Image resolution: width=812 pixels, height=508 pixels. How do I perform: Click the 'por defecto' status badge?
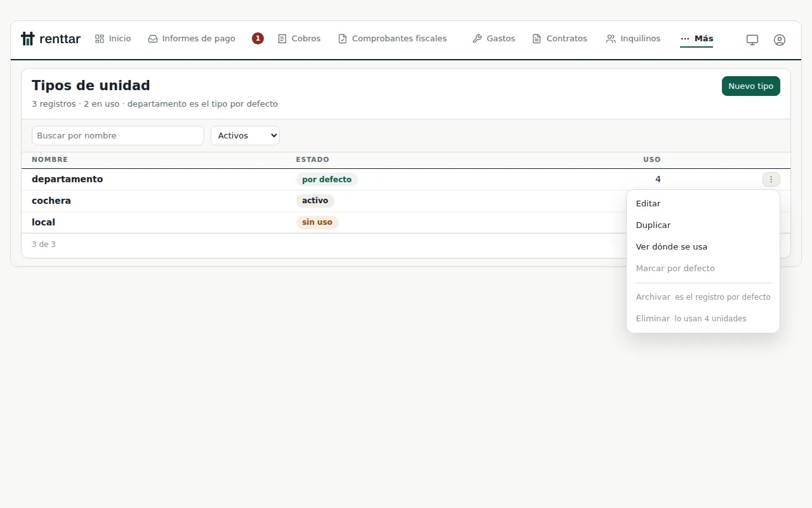click(327, 180)
